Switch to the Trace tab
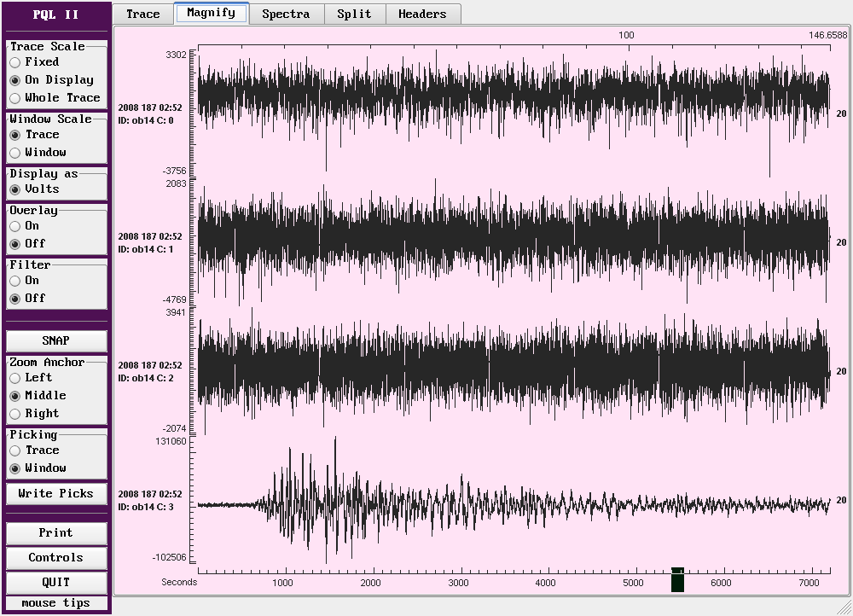The image size is (853, 616). click(142, 14)
